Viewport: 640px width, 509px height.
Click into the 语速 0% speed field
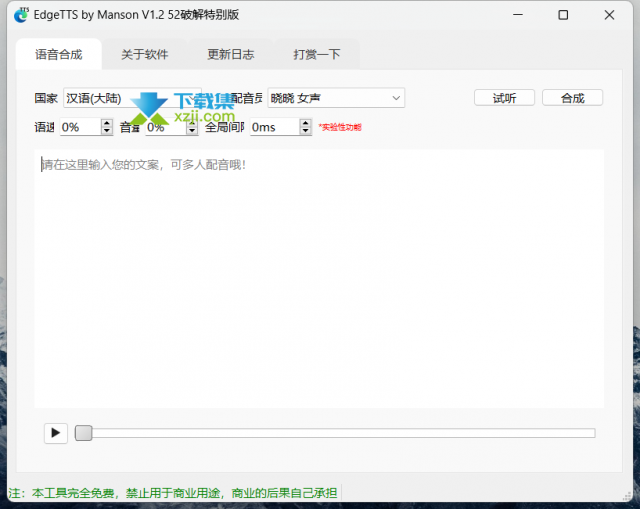(x=80, y=127)
